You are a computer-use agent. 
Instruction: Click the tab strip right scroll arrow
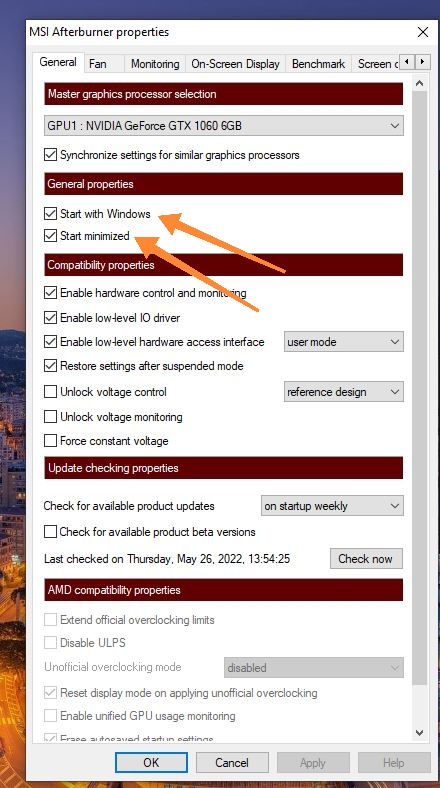[x=422, y=62]
